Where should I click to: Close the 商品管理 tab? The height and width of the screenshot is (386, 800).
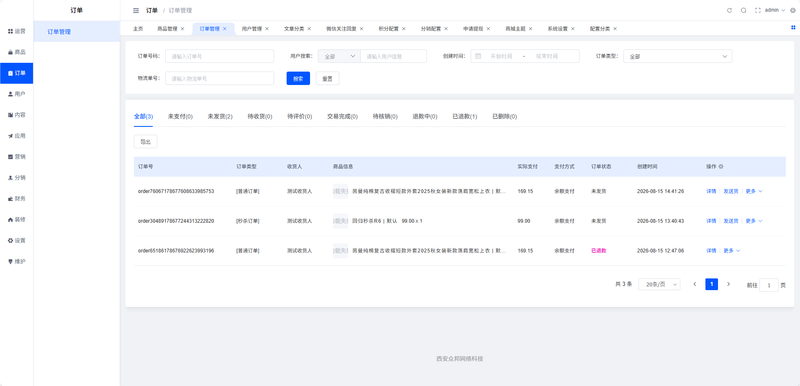coord(182,29)
